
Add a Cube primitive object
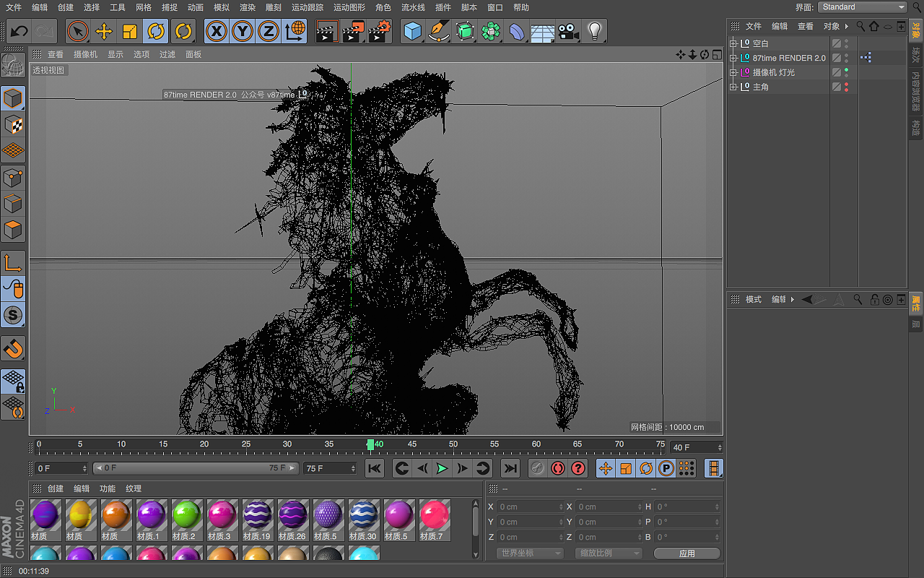[x=412, y=32]
